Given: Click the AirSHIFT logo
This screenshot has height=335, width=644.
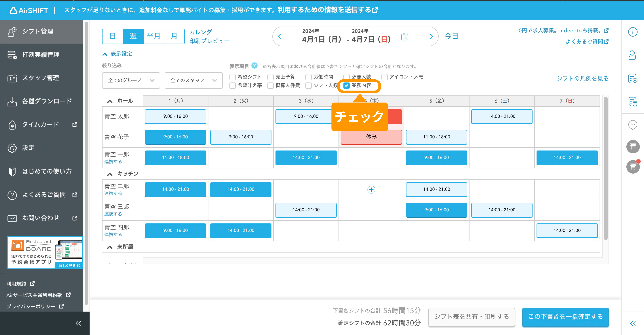Looking at the screenshot, I should click(29, 10).
